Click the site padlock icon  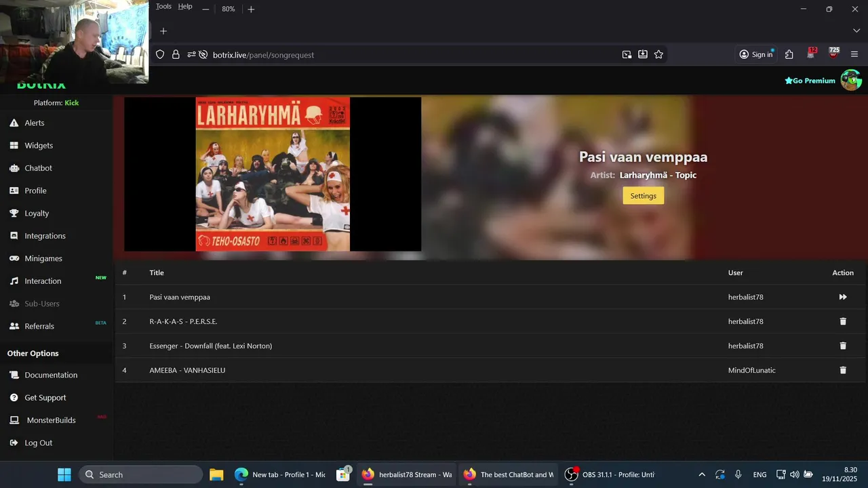pos(176,55)
